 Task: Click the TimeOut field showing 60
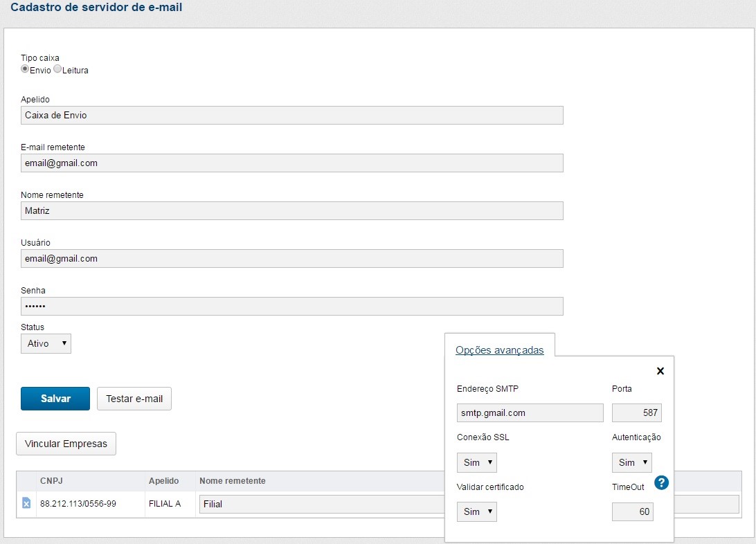coord(632,511)
